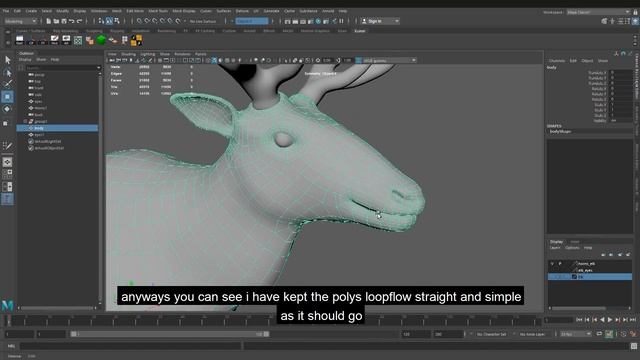Viewport: 640px width, 360px height.
Task: Open the Outliner Display menu
Action: (x=25, y=60)
